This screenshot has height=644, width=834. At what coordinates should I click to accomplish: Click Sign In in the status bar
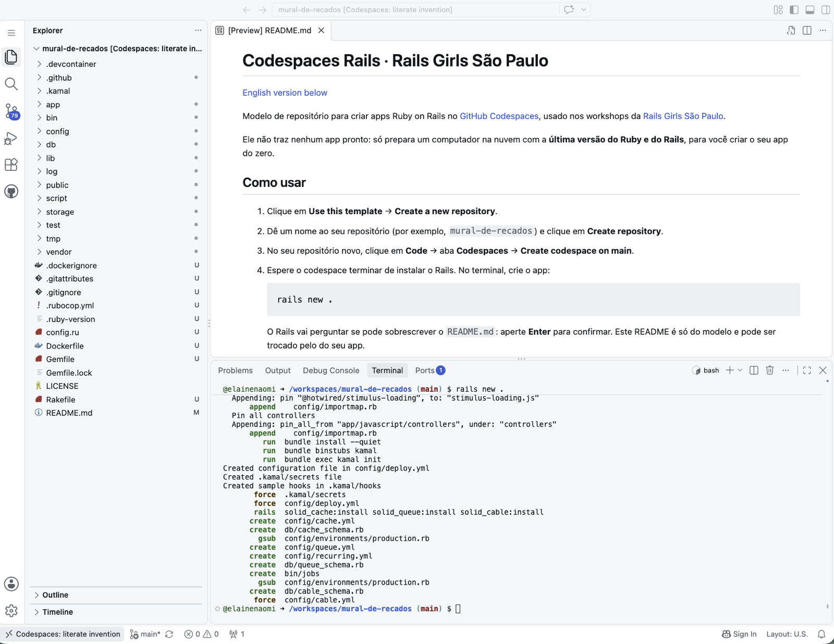(739, 634)
